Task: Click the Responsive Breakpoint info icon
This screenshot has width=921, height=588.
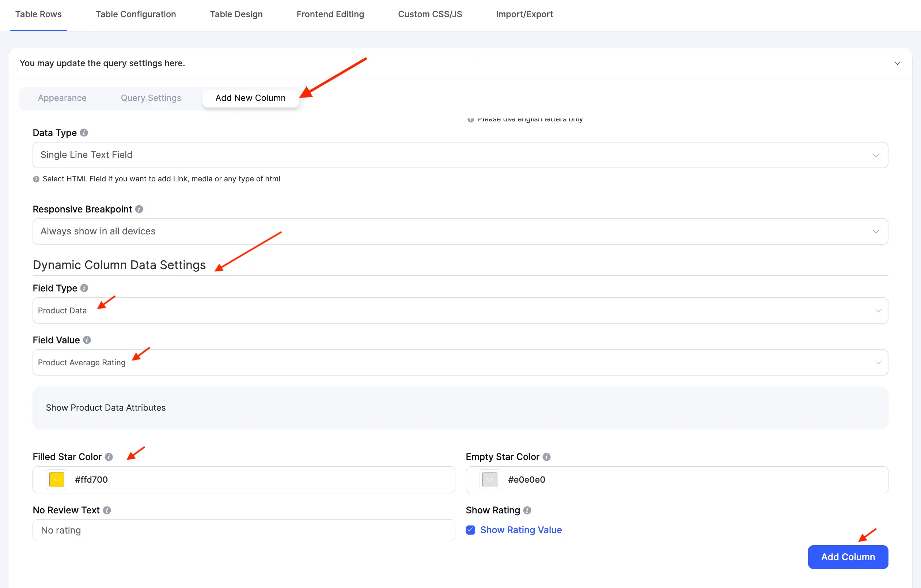Action: [x=140, y=209]
